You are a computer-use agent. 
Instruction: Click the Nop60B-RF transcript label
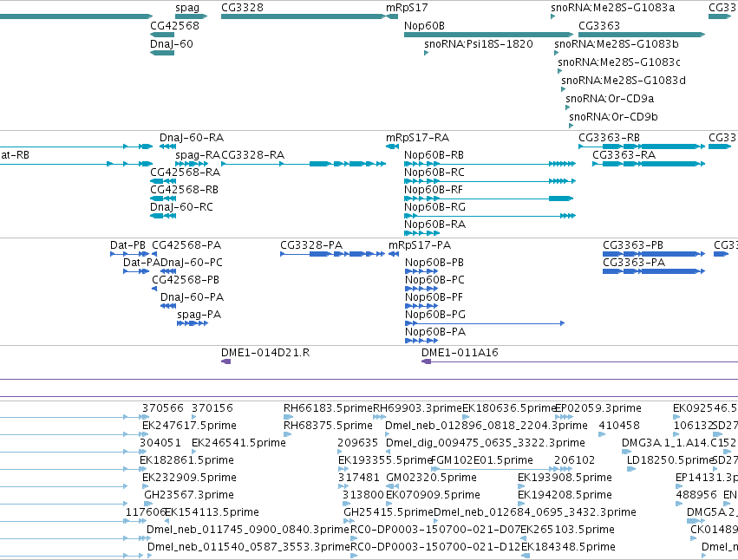[434, 190]
